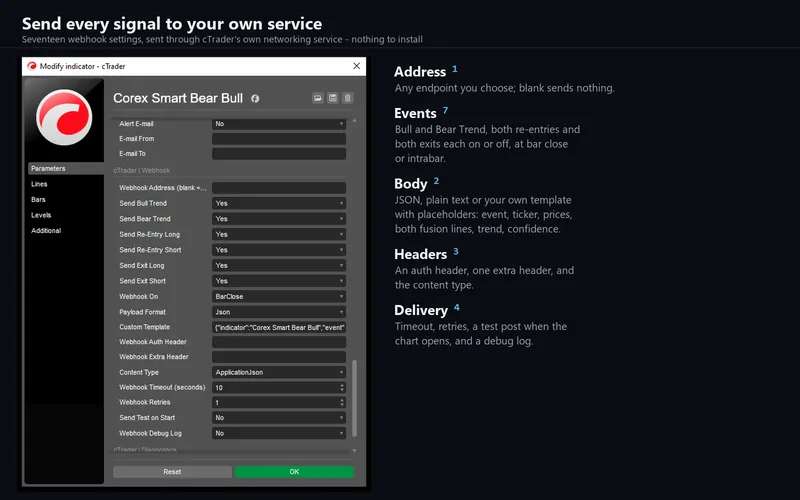800x500 pixels.
Task: Switch to the Additional section
Action: (46, 231)
